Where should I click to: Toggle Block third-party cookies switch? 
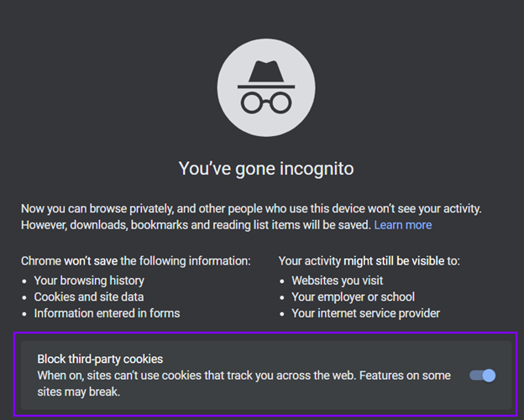pyautogui.click(x=483, y=375)
